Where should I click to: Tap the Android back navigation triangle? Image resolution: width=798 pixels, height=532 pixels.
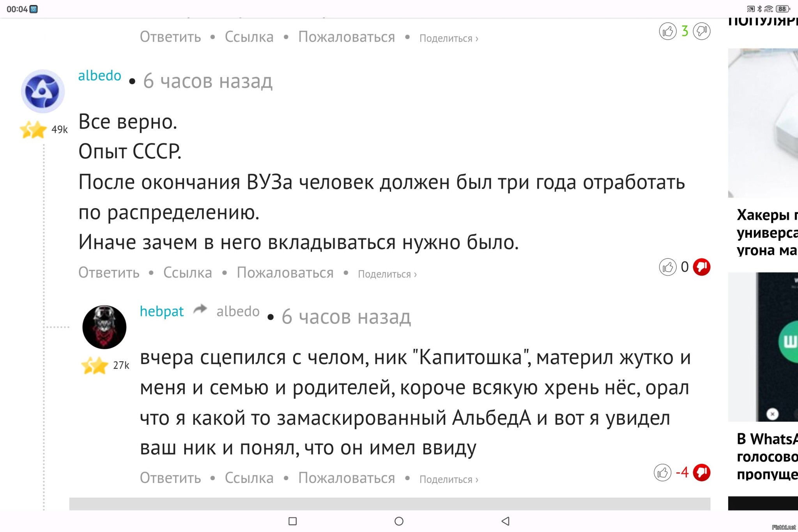point(505,521)
